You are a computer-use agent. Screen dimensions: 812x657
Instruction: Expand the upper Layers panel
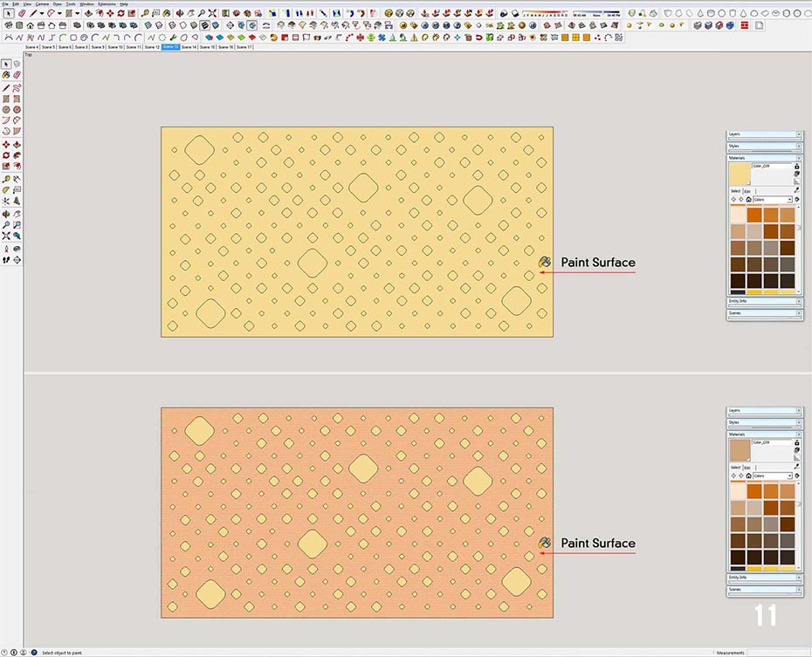point(798,134)
